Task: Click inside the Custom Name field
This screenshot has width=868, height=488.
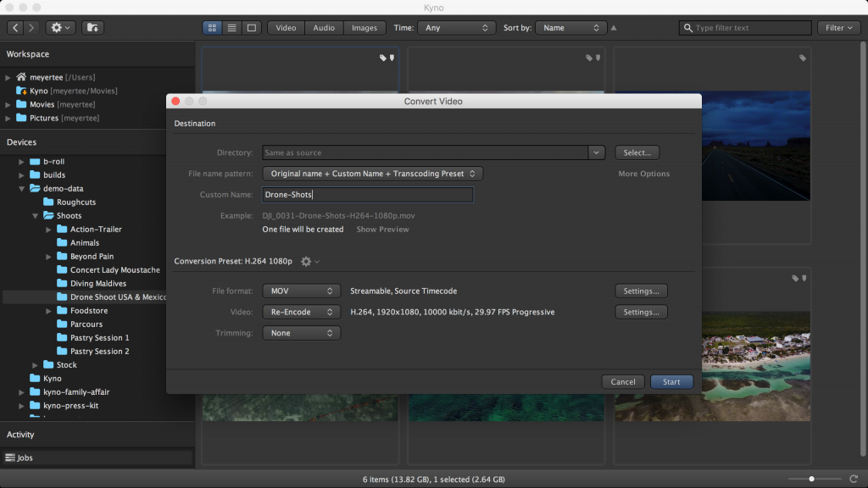Action: click(x=367, y=194)
